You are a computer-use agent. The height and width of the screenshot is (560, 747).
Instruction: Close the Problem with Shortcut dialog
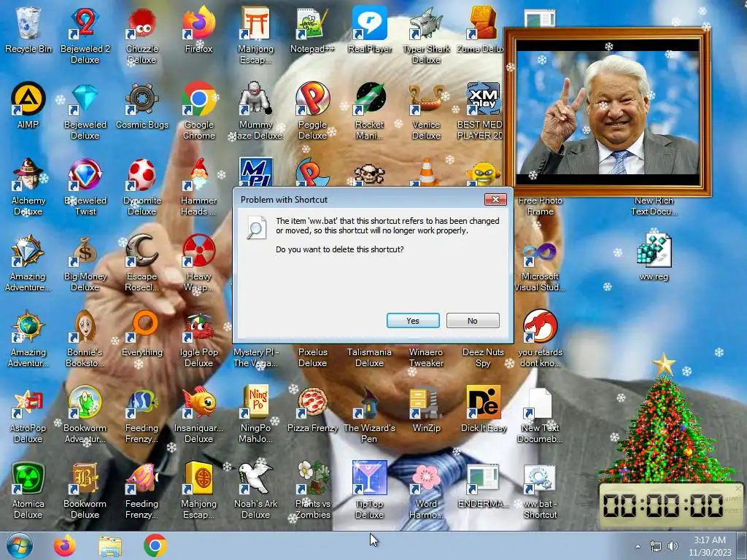point(495,200)
